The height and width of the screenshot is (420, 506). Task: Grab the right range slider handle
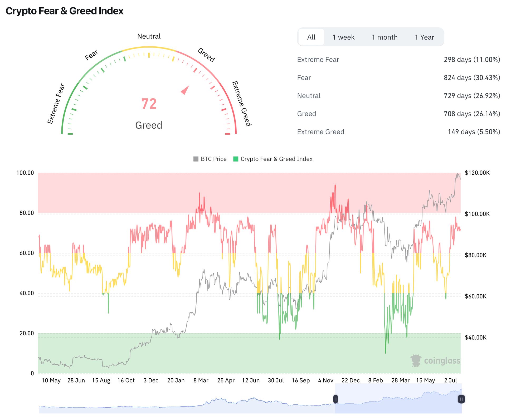tap(461, 399)
